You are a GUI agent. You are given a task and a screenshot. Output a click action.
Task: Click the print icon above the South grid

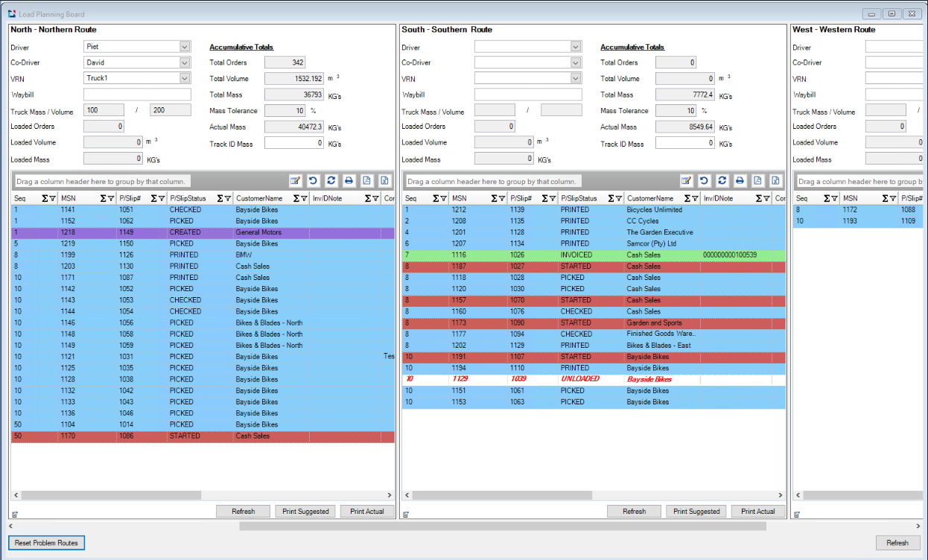(x=740, y=181)
